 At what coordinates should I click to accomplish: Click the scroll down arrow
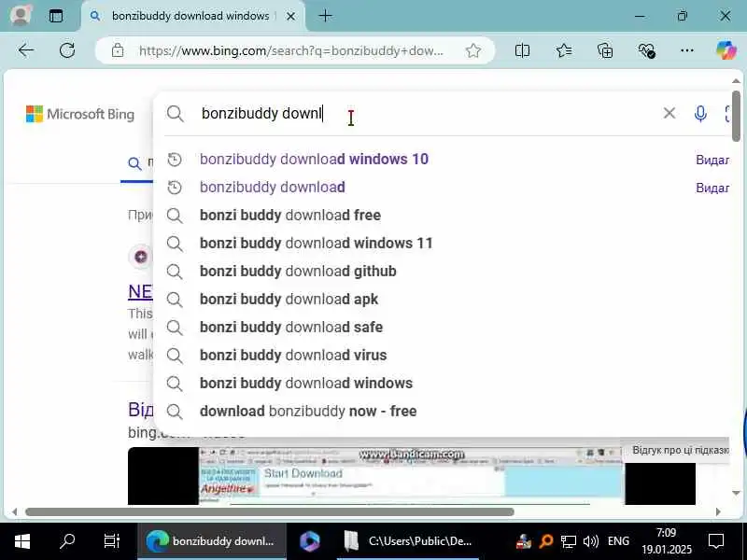click(736, 493)
